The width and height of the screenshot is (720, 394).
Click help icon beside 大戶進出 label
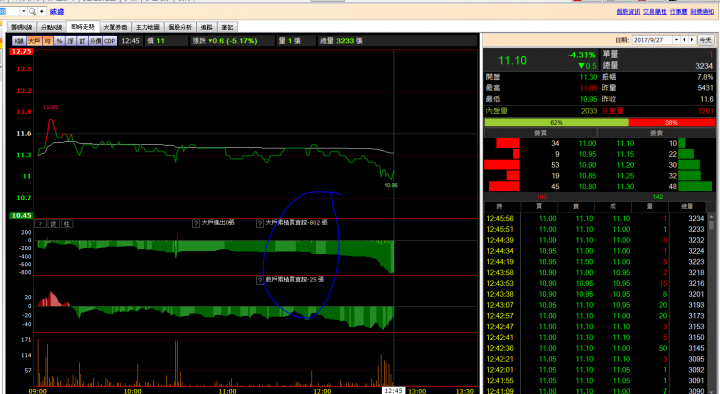coord(196,224)
